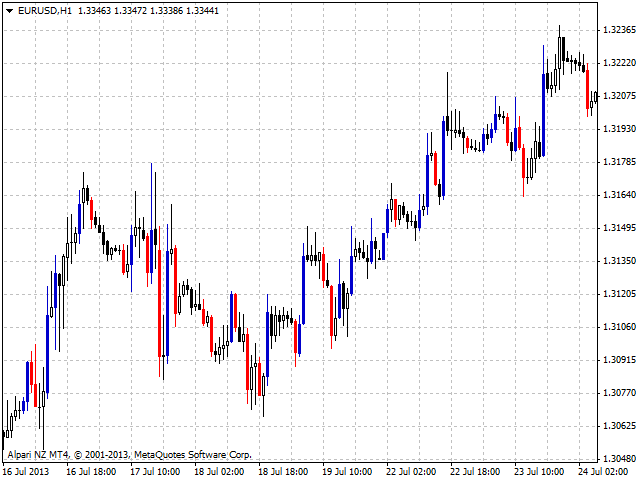Click the 23 Jul 10:00 time label
This screenshot has width=640, height=480.
[x=539, y=471]
